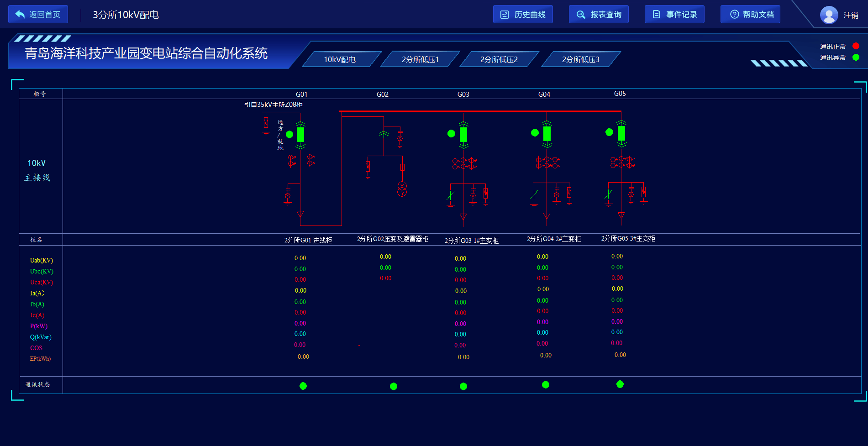This screenshot has width=868, height=446.
Task: Click the G05 green circuit breaker symbol
Action: point(621,133)
